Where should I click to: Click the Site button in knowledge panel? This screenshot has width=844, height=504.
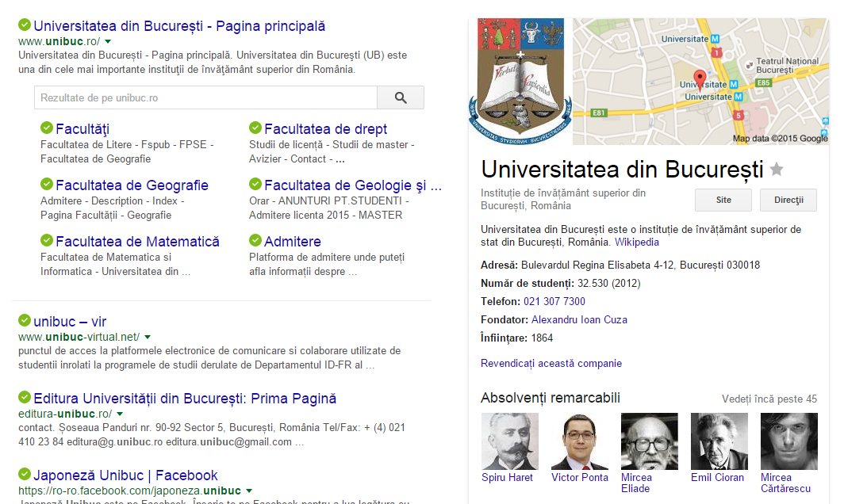coord(723,200)
